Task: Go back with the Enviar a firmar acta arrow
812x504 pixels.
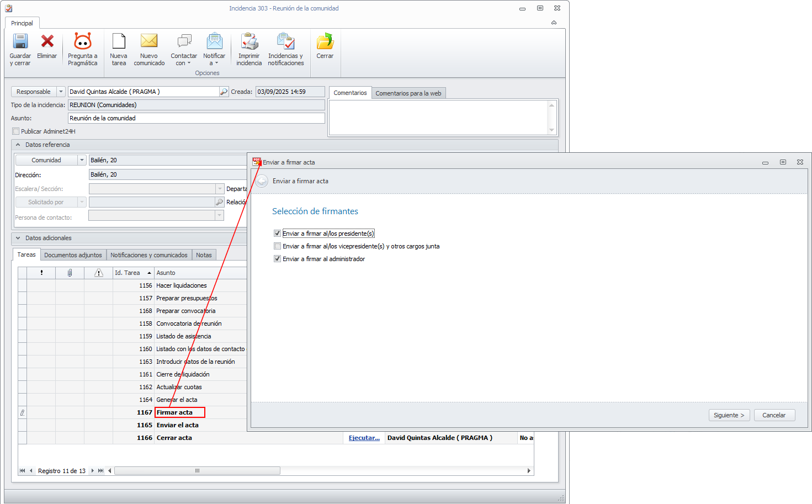Action: 262,181
